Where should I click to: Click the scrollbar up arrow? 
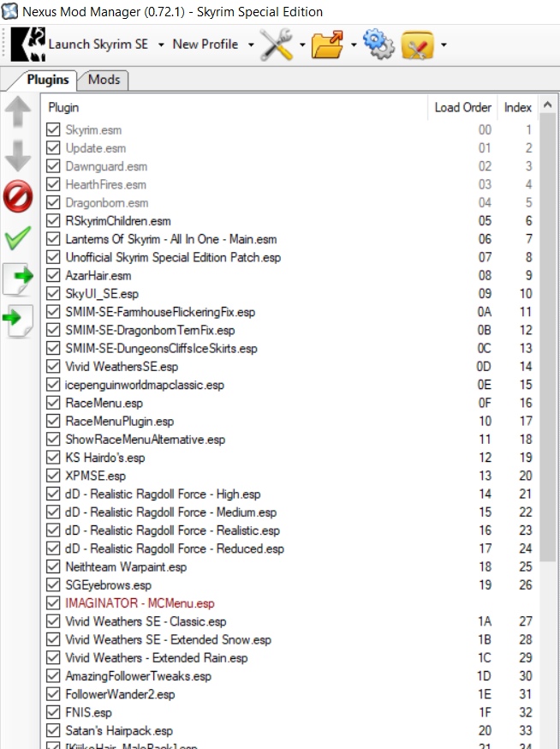tap(548, 105)
